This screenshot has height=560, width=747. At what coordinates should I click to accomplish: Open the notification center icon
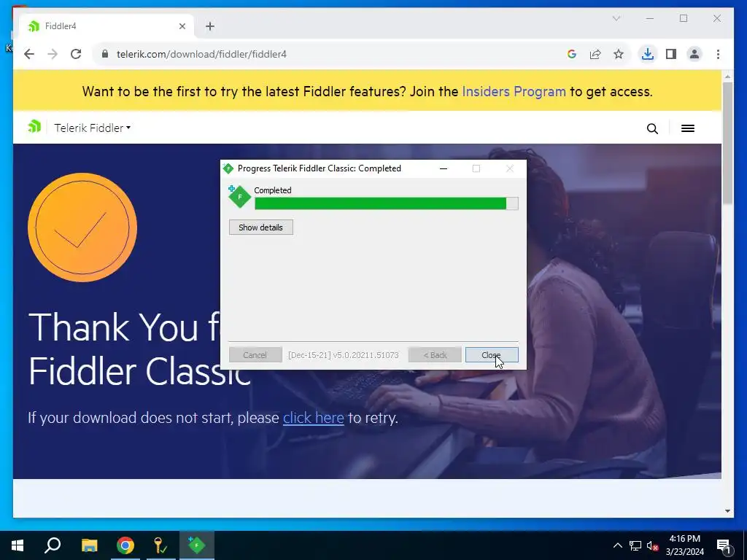724,545
